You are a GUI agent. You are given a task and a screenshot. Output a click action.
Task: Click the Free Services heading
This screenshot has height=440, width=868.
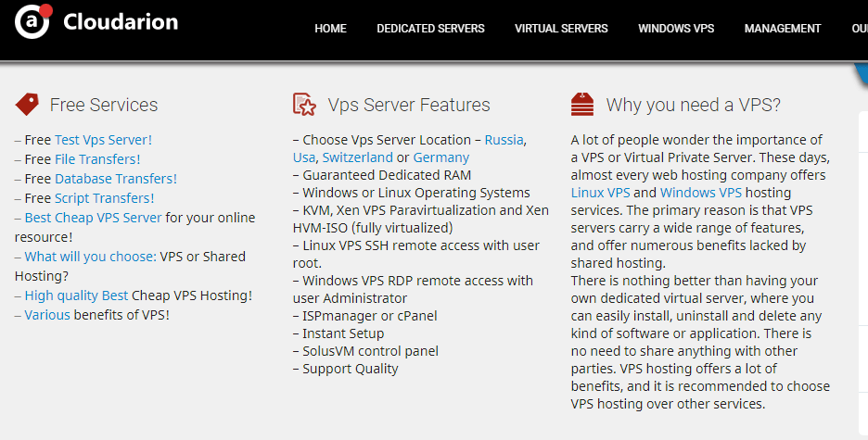coord(104,105)
